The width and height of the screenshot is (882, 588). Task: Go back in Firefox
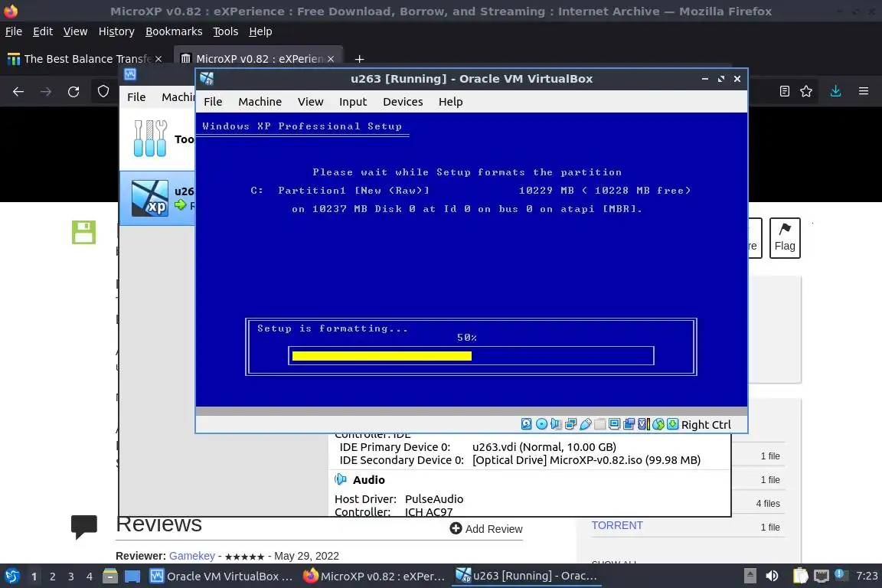[18, 92]
